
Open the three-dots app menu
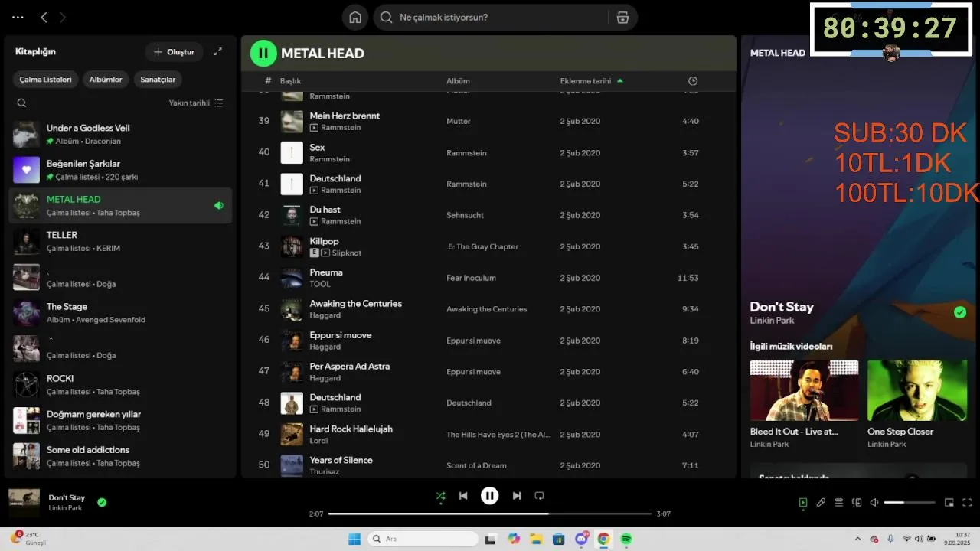tap(18, 17)
